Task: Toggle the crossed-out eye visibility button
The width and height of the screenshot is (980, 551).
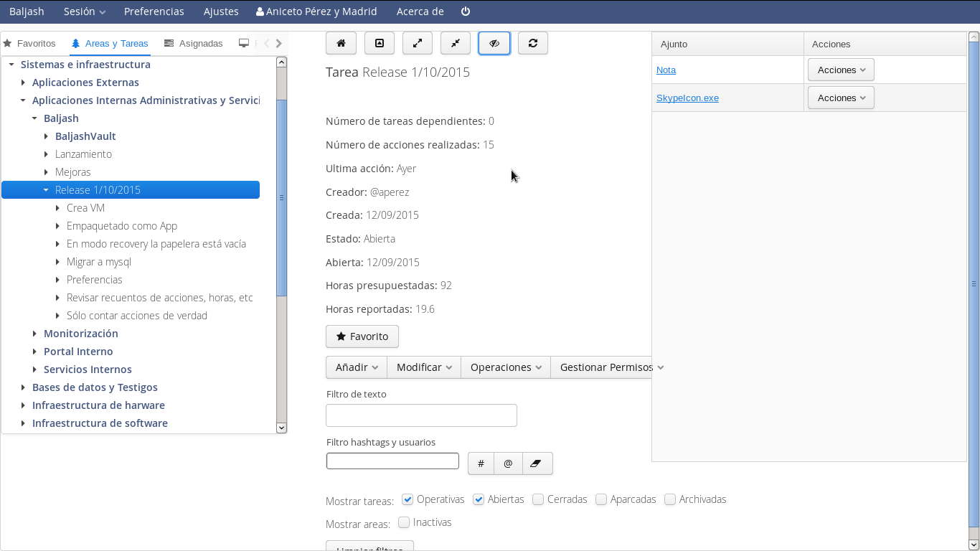Action: (x=494, y=43)
